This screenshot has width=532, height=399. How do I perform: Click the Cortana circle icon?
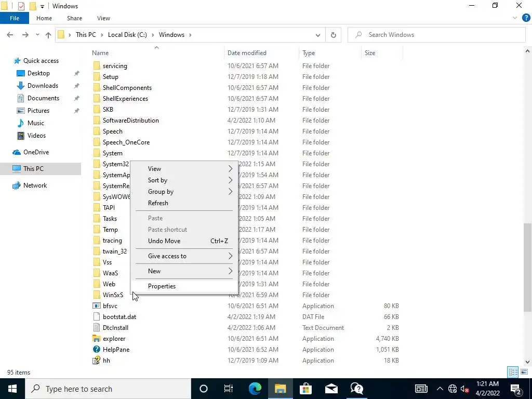pos(203,389)
